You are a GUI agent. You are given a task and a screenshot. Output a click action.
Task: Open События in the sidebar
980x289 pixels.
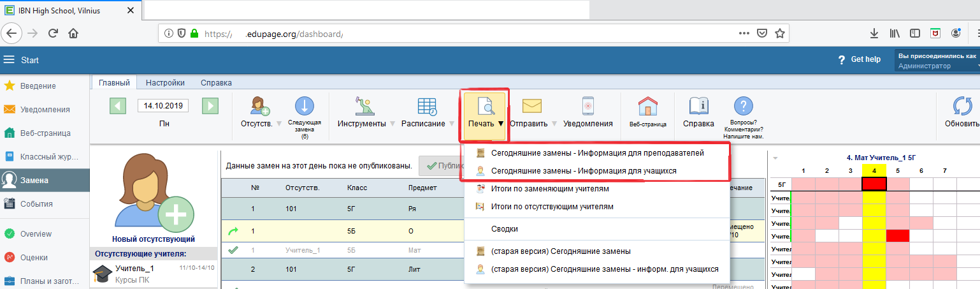[x=45, y=204]
